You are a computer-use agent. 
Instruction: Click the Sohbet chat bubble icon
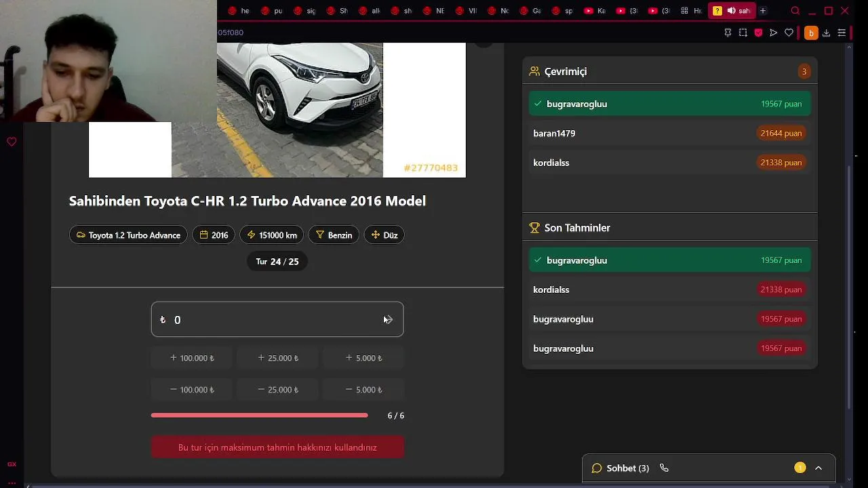pos(597,468)
